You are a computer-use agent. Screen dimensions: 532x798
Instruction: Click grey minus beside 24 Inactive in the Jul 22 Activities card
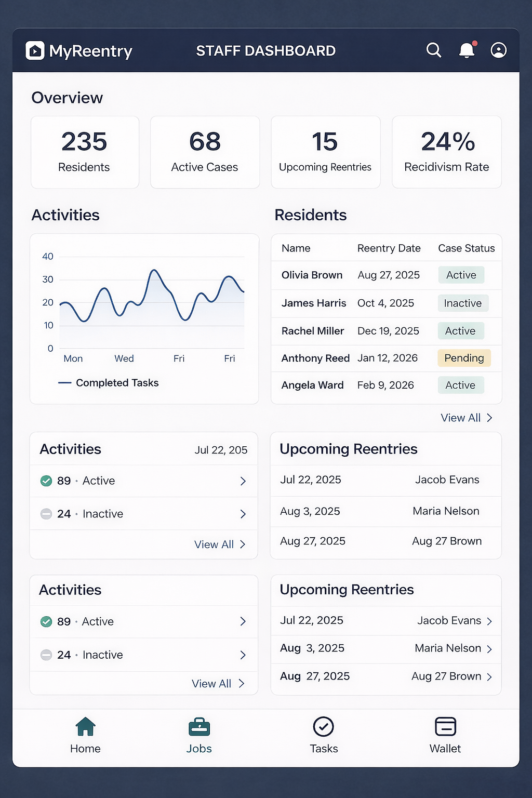[46, 514]
